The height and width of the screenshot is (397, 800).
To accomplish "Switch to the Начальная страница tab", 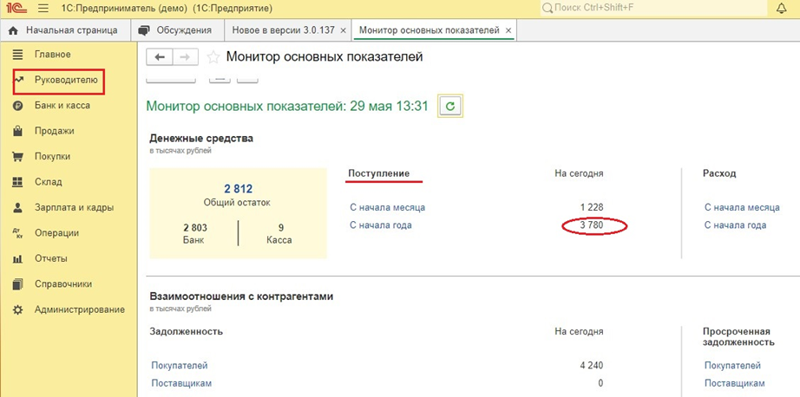I will pyautogui.click(x=65, y=30).
